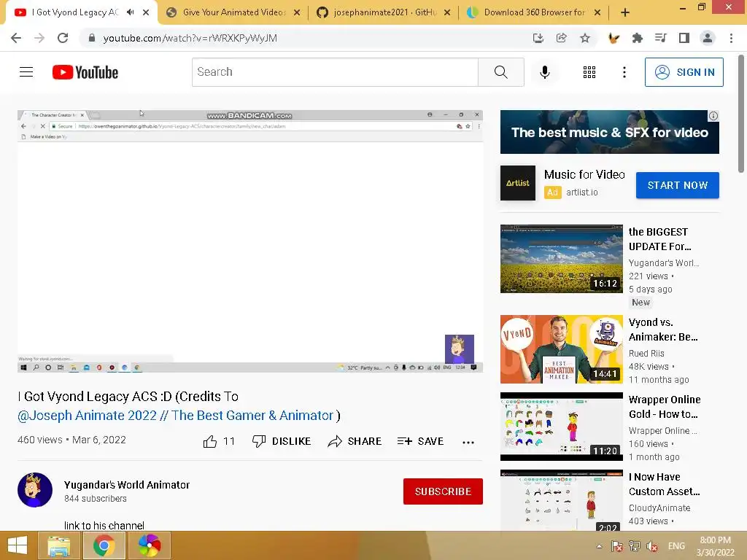Image resolution: width=747 pixels, height=560 pixels.
Task: Switch to the josephanimate2021 GitHub tab
Action: point(384,12)
